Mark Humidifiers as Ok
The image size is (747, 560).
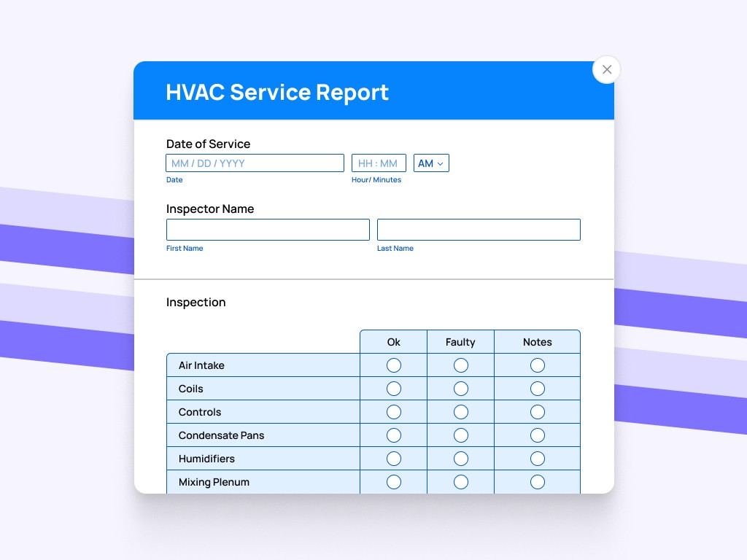393,459
